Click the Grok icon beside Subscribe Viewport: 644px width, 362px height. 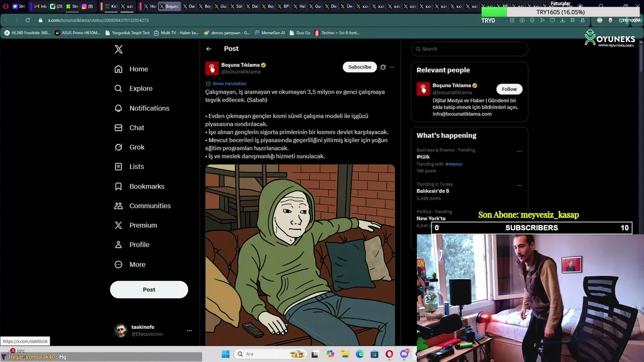pos(383,67)
